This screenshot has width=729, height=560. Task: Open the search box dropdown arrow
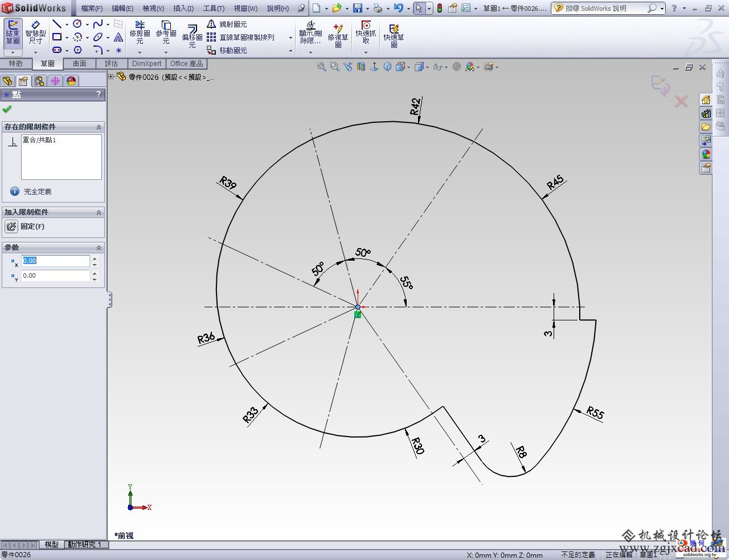coord(662,9)
